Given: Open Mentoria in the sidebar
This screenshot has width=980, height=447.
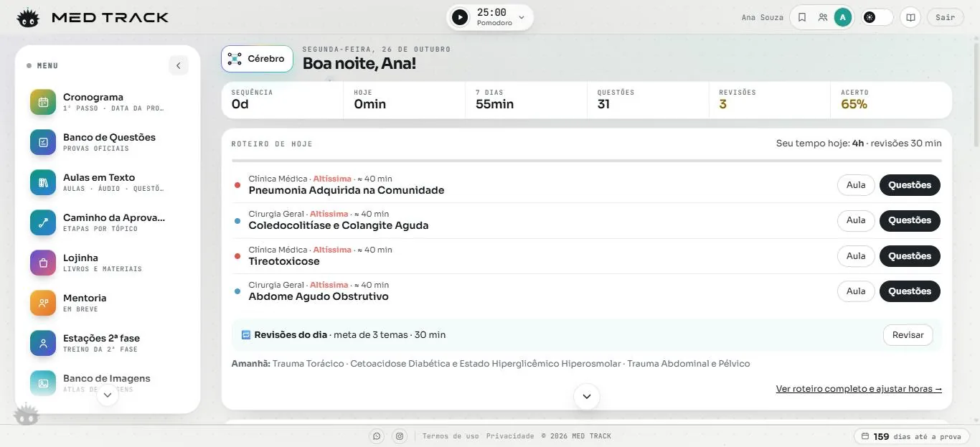Looking at the screenshot, I should (108, 303).
